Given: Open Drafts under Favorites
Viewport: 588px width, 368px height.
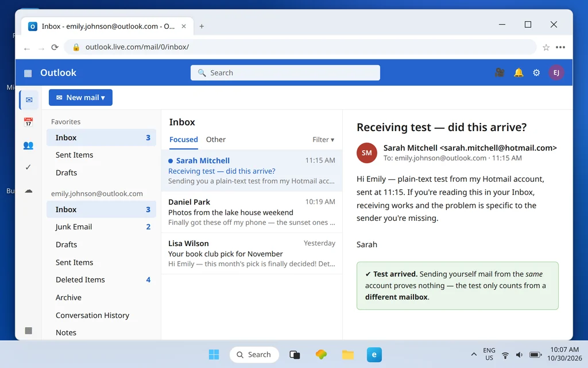Looking at the screenshot, I should pos(101,172).
